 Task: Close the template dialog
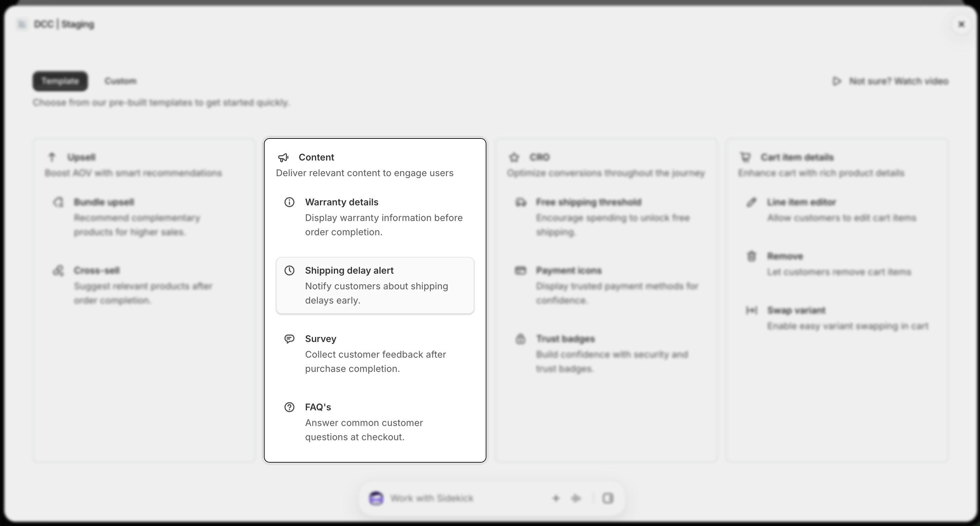click(x=962, y=24)
